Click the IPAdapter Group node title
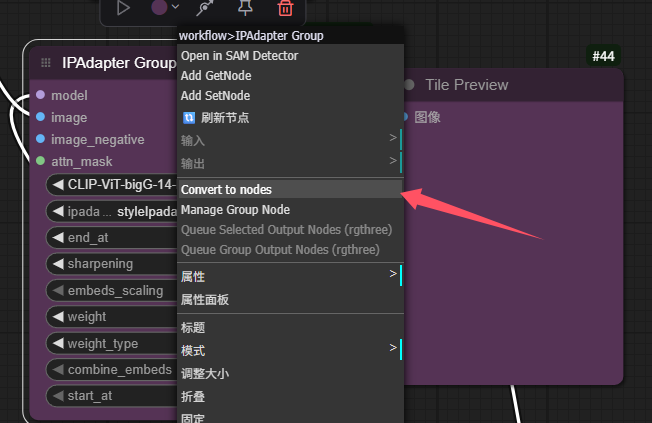Viewport: 652px width, 423px height. point(119,63)
